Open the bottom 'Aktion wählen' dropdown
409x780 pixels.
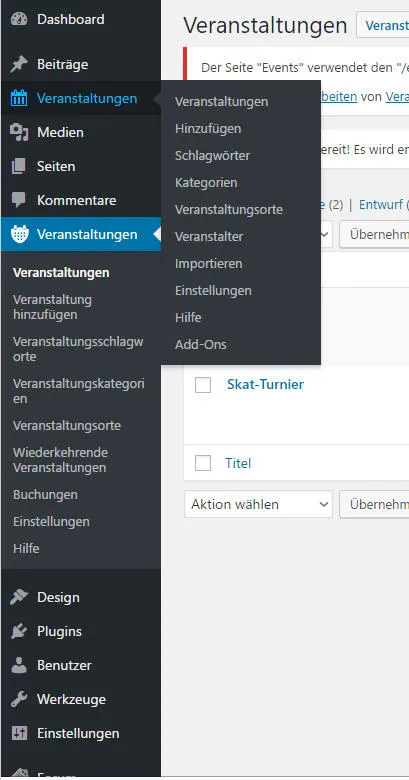258,504
